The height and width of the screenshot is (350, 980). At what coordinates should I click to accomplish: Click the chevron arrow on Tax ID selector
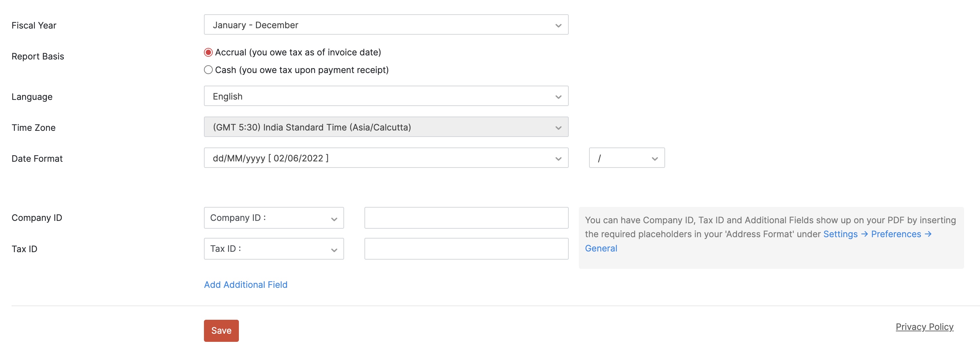334,250
